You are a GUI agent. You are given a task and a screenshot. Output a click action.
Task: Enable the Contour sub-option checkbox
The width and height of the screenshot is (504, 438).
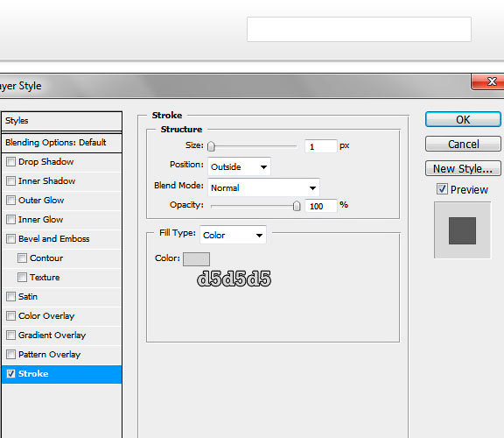(22, 258)
